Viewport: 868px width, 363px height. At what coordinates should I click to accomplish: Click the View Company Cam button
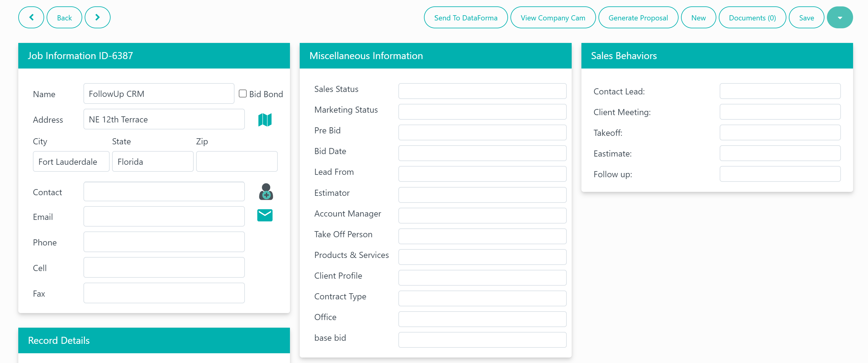pos(553,17)
